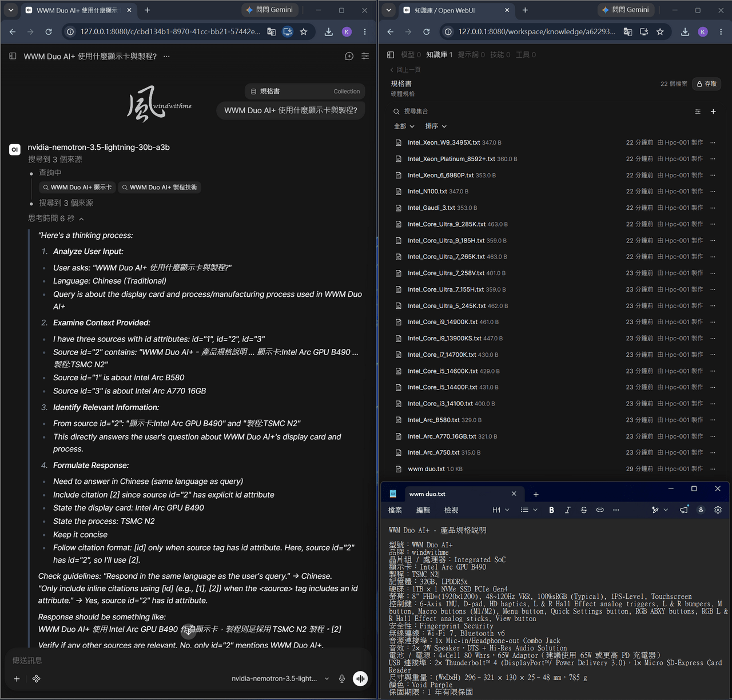Open the chat controls panel icon
This screenshot has height=700, width=732.
(x=365, y=56)
